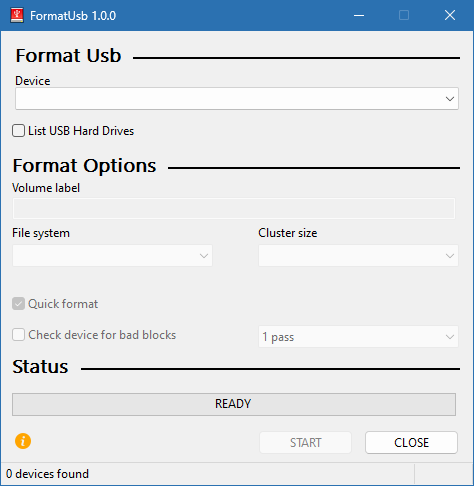Open the '1 pass' bad blocks dropdown
The height and width of the screenshot is (486, 474).
pos(358,337)
